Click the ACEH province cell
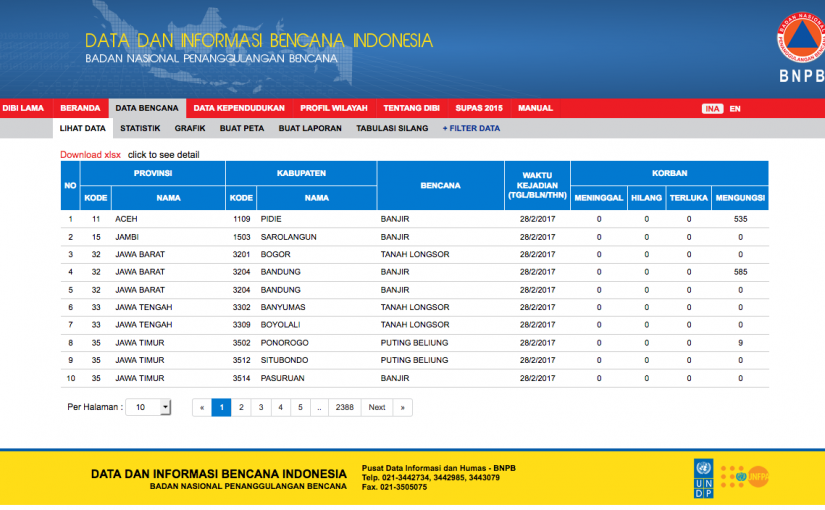The height and width of the screenshot is (510, 825). coord(126,219)
